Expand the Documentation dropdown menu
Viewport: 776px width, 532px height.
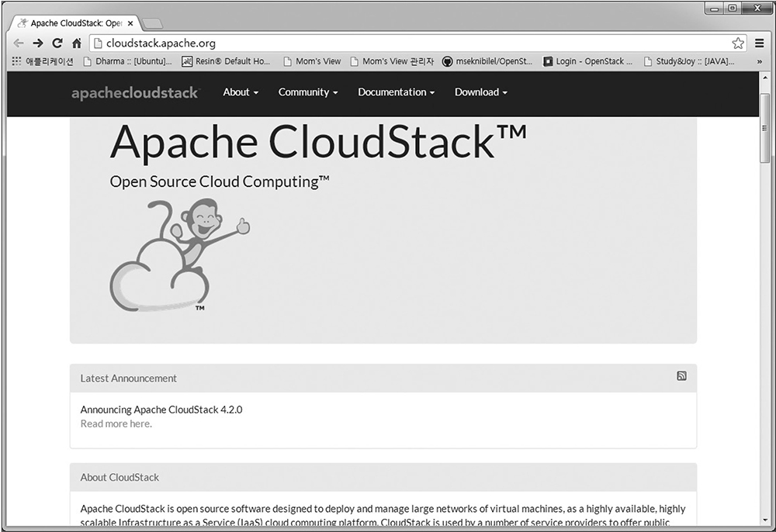pyautogui.click(x=397, y=92)
